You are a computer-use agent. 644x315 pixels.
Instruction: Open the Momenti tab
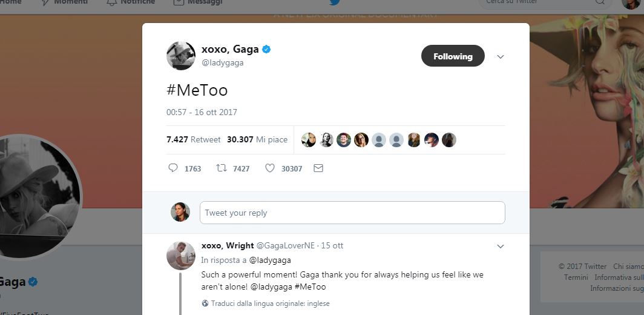point(64,2)
